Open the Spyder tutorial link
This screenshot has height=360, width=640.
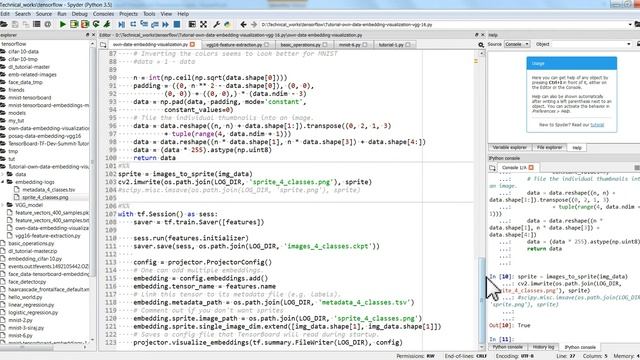pos(597,125)
